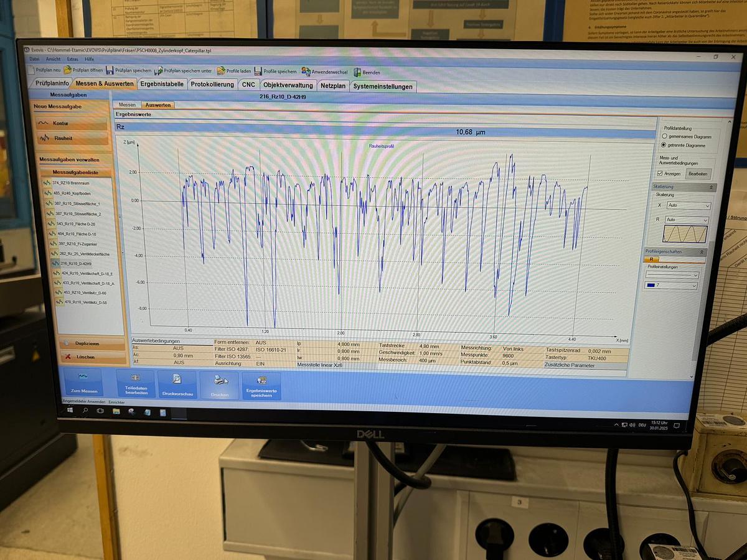This screenshot has height=560, width=747.
Task: Click the Anwenderwechsel user icon
Action: (x=306, y=72)
